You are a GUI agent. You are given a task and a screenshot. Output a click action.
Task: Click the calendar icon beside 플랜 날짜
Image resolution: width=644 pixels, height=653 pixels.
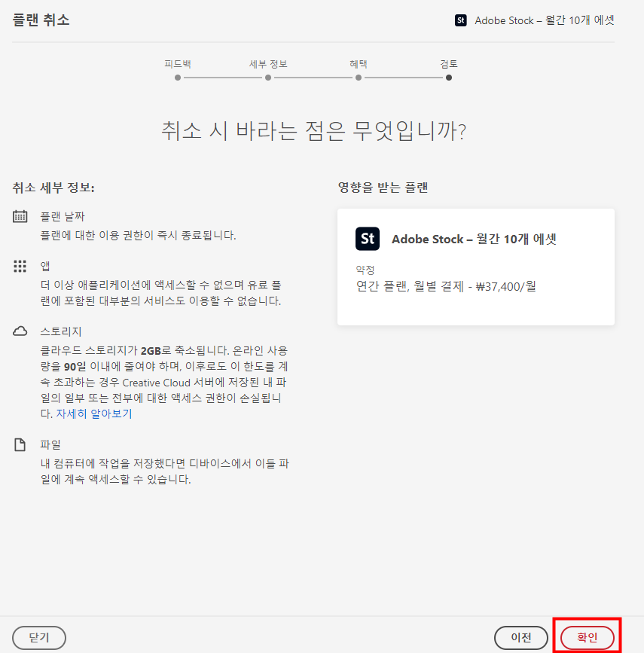point(20,216)
